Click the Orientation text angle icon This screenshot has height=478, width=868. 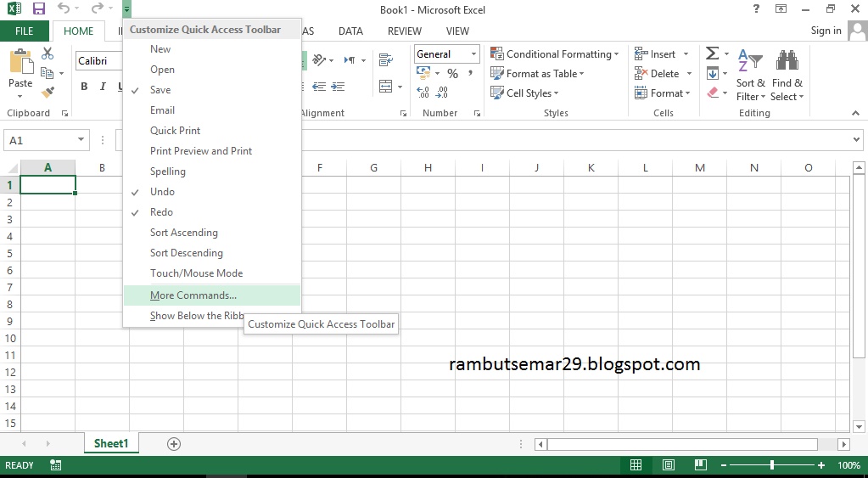pyautogui.click(x=319, y=59)
